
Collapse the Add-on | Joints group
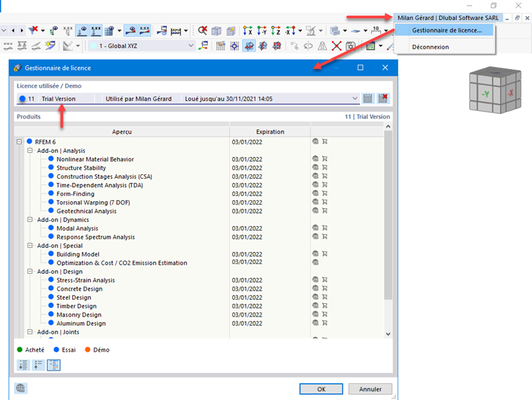pos(30,332)
